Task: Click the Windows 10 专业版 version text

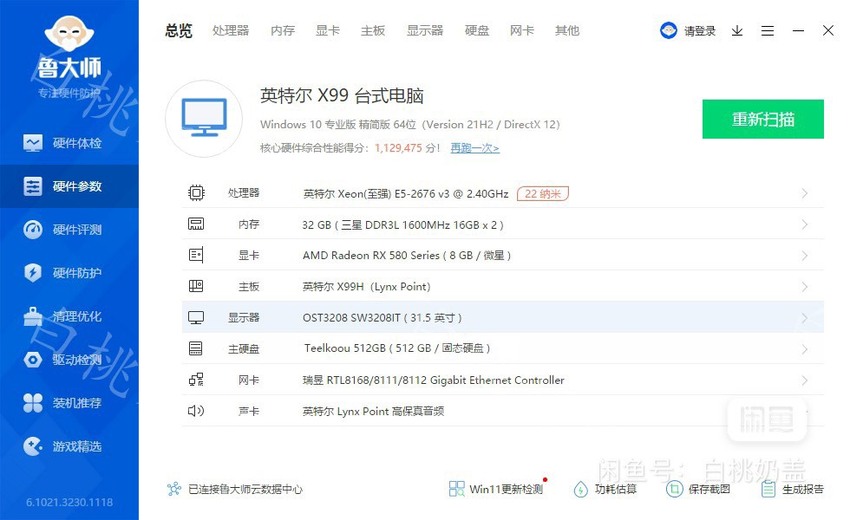Action: [x=410, y=124]
